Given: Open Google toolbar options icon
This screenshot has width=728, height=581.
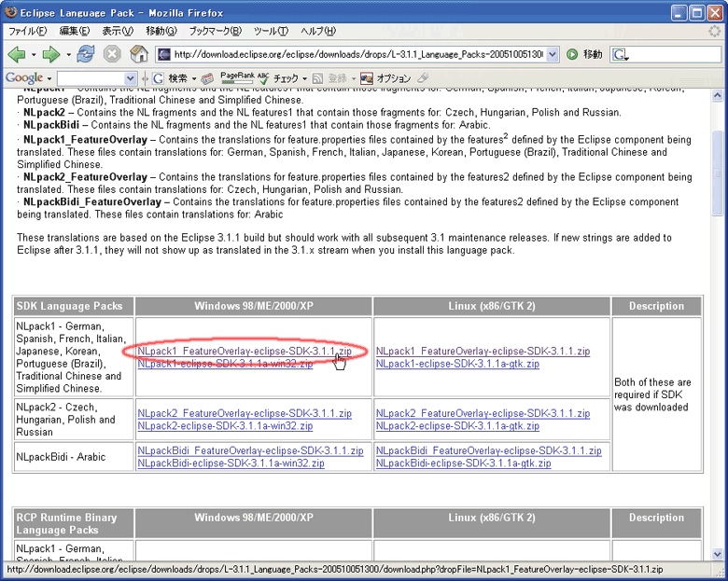Looking at the screenshot, I should coord(367,78).
